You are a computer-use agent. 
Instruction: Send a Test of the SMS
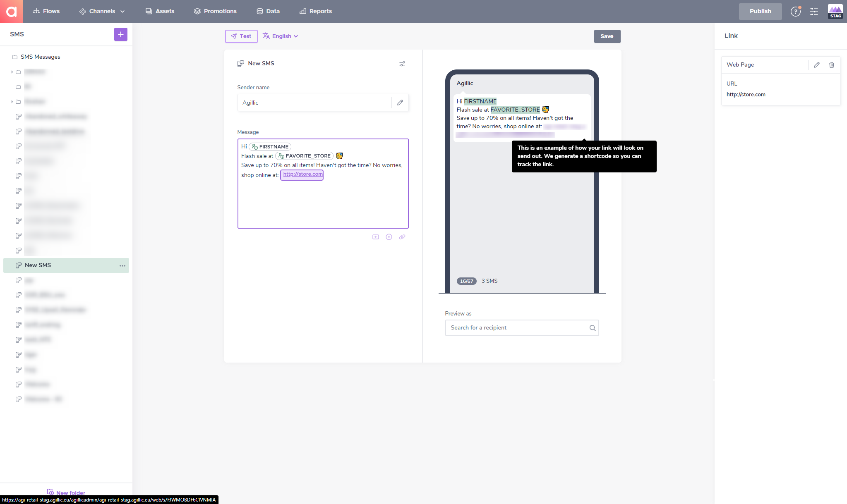[x=241, y=36]
